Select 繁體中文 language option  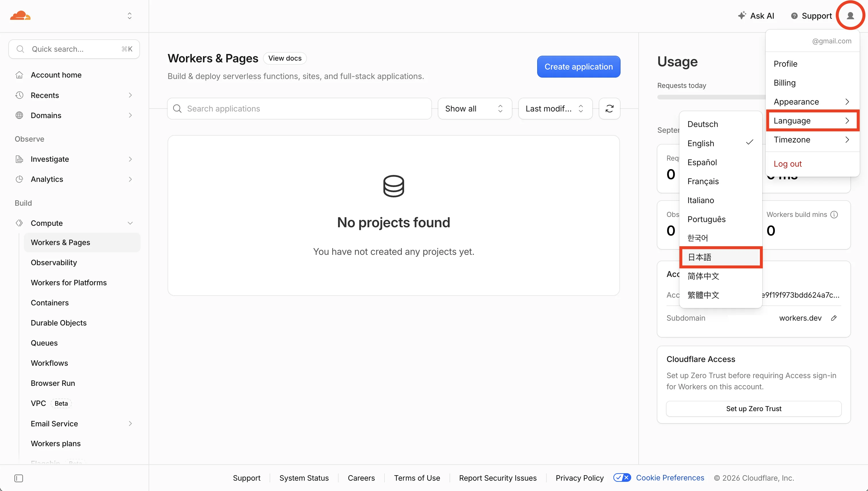tap(721, 295)
